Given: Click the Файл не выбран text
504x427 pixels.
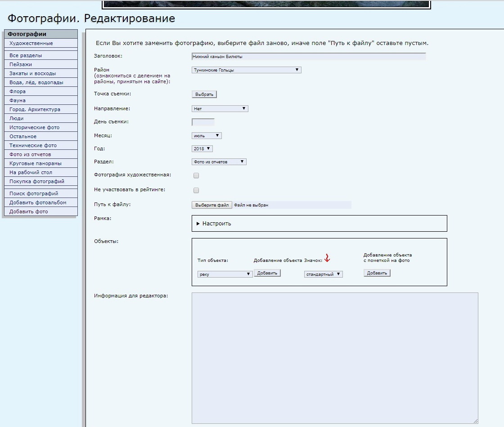Looking at the screenshot, I should [x=251, y=205].
